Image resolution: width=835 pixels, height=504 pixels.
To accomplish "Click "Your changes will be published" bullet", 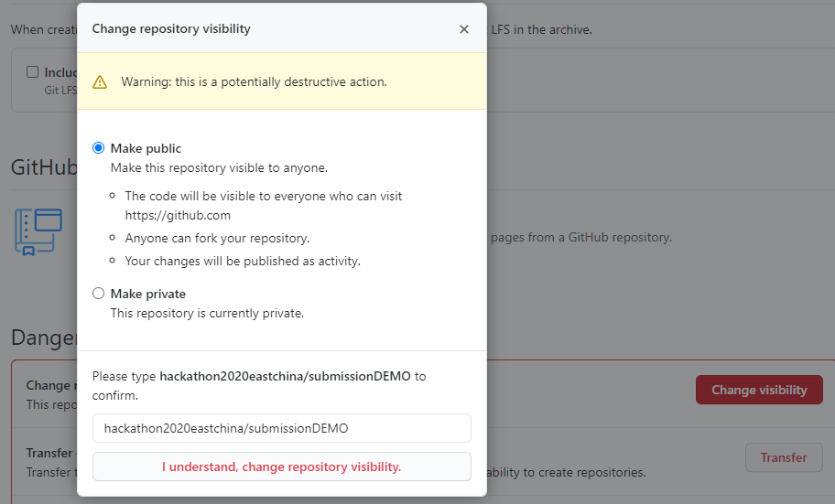I will 243,261.
